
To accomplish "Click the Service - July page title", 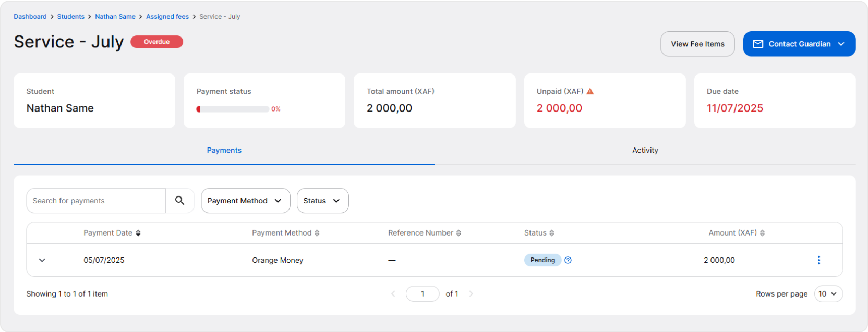I will point(69,42).
